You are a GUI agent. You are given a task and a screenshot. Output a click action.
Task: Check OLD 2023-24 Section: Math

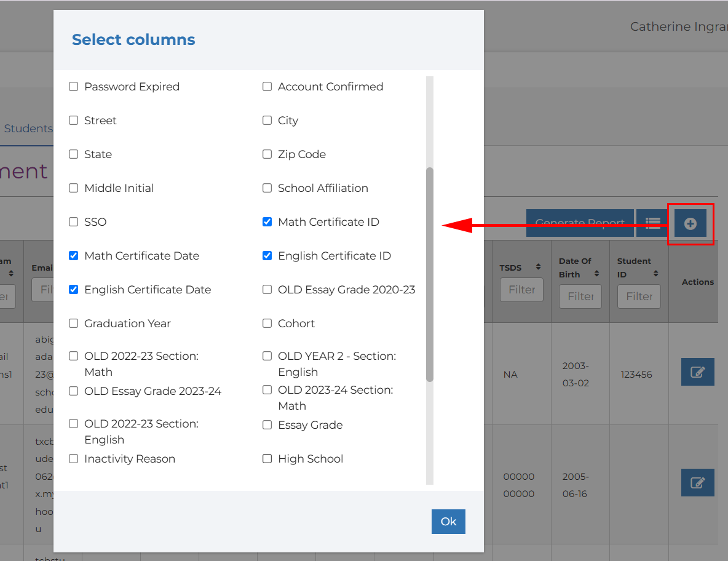pos(267,389)
